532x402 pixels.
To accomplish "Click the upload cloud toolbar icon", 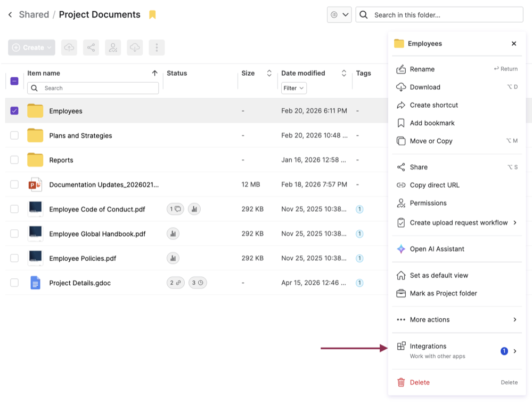I will 69,47.
